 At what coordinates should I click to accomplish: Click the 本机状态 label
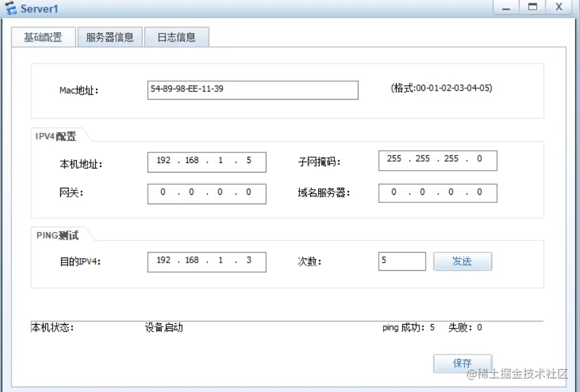point(53,327)
